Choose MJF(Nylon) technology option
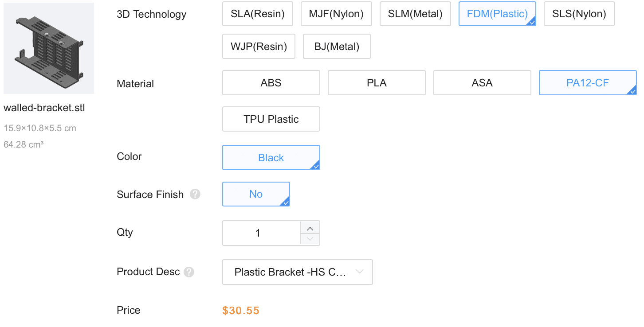644x327 pixels. coord(336,14)
